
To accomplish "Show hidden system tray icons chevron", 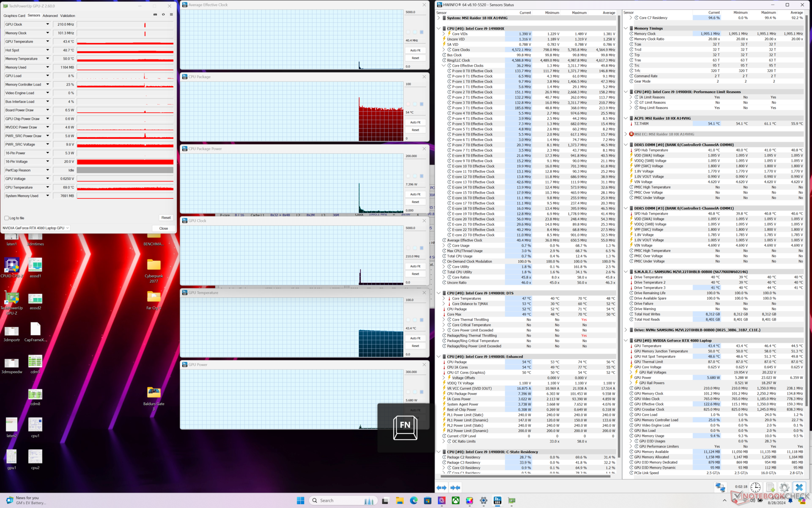I will pos(725,501).
